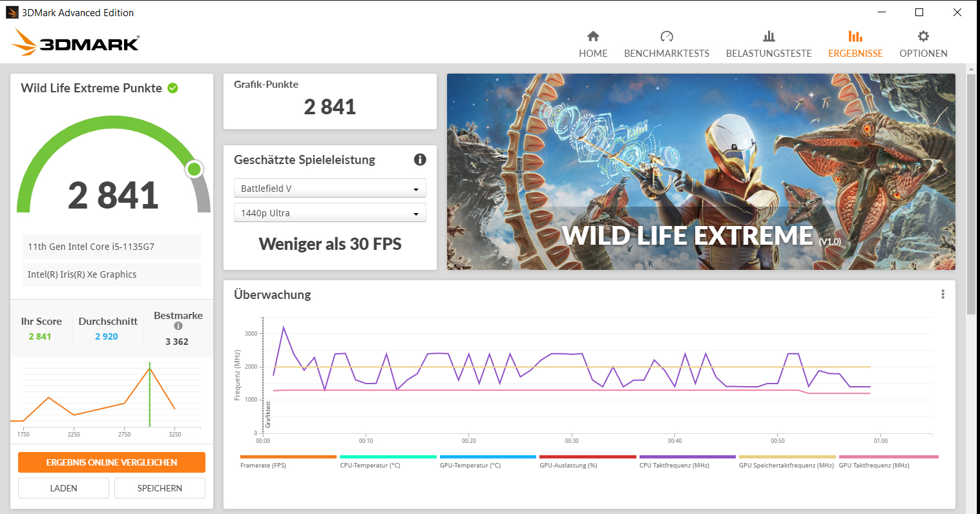
Task: Click the scrollbar up arrow
Action: [x=971, y=68]
